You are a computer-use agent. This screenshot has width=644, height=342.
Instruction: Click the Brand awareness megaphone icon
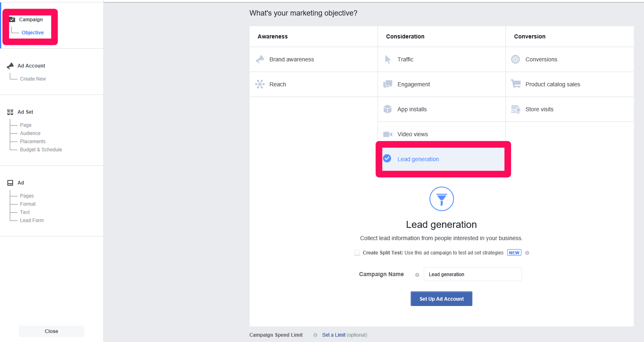point(260,59)
